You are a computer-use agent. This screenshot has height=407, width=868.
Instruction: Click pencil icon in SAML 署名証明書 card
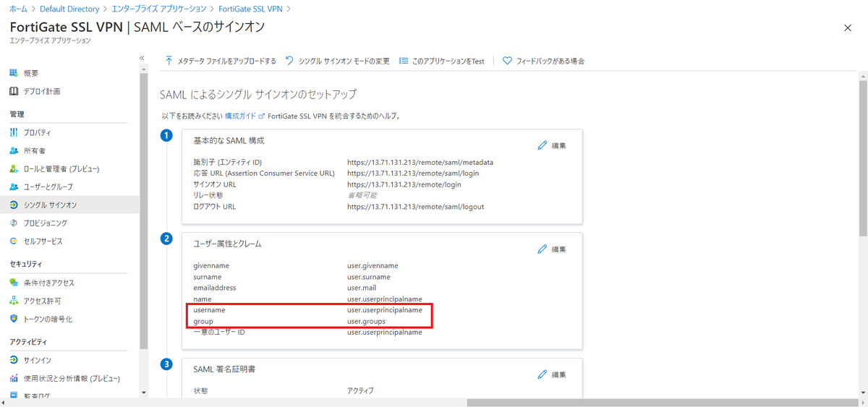[x=542, y=374]
